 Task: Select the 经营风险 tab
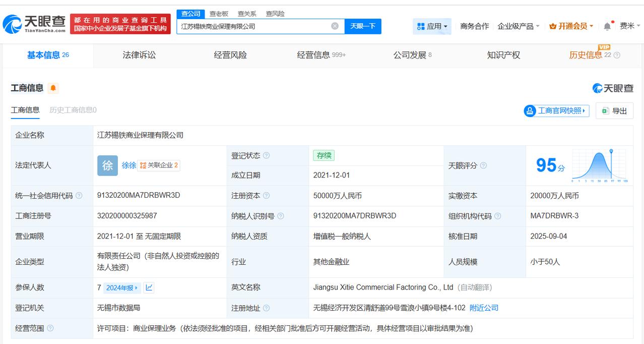tap(230, 55)
